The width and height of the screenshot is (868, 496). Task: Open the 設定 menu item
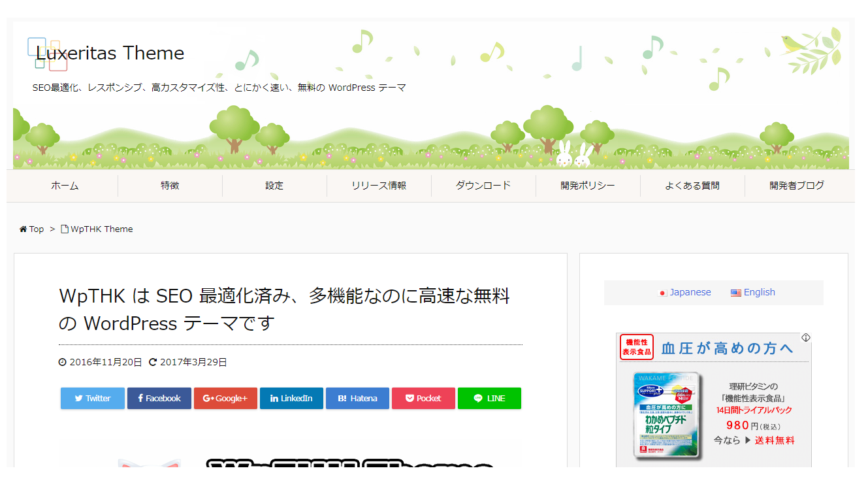[x=274, y=186]
